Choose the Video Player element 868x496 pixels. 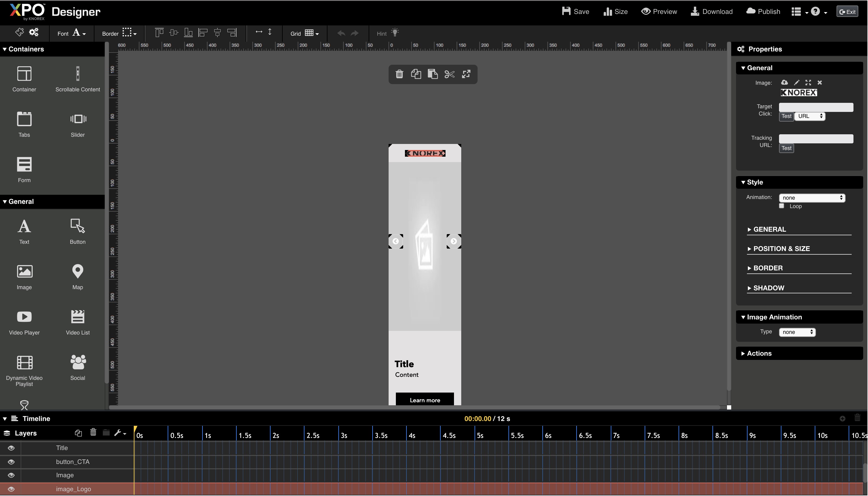24,317
